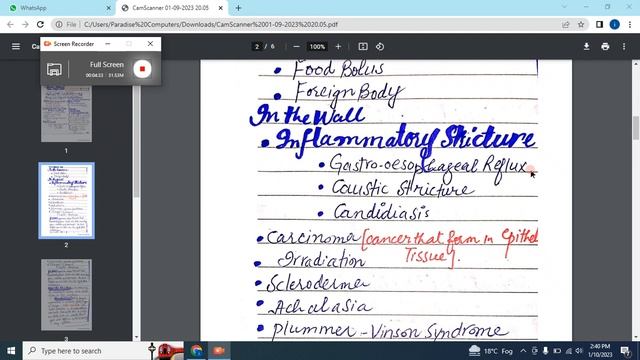Click the microphone tray icon
This screenshot has height=360, width=640.
pyautogui.click(x=545, y=351)
